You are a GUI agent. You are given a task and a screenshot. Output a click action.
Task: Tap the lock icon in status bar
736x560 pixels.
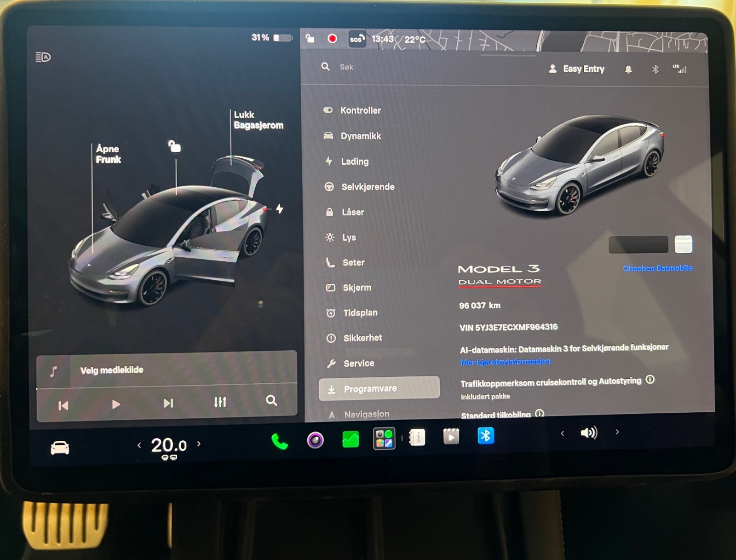tap(310, 38)
